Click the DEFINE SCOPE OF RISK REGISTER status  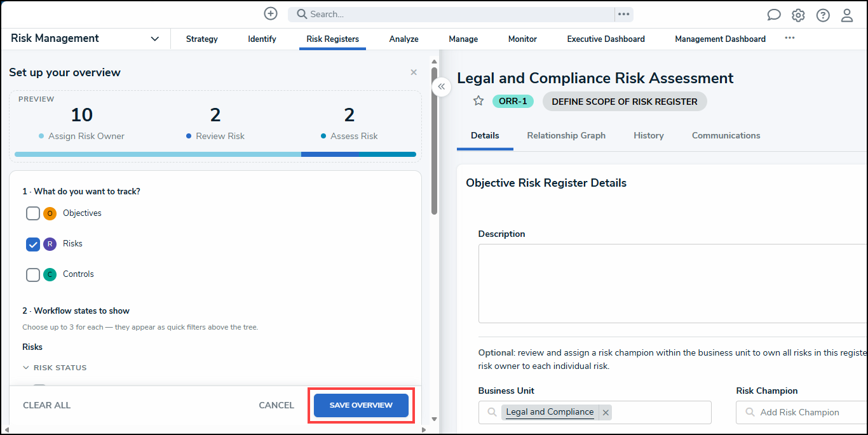pyautogui.click(x=625, y=102)
